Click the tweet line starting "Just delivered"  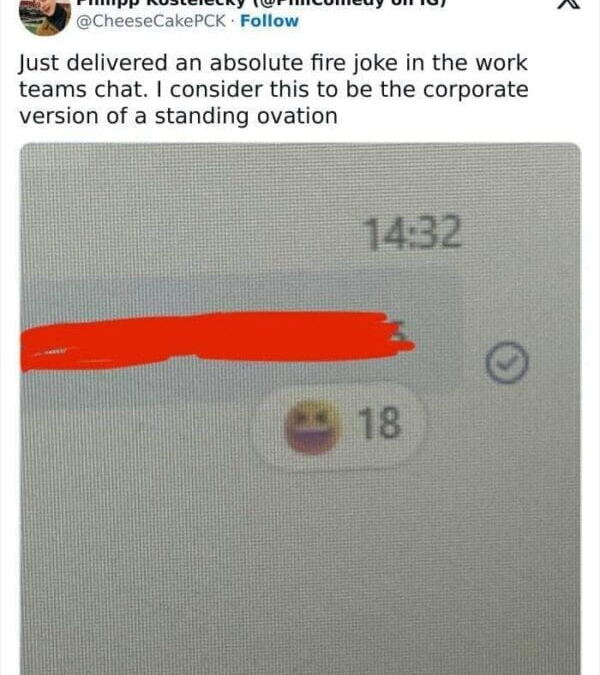[273, 63]
